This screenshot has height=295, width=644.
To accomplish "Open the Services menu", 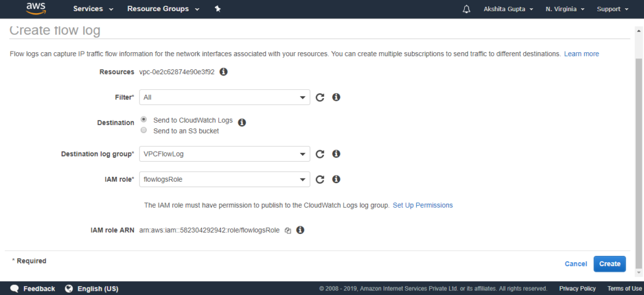I will point(93,9).
